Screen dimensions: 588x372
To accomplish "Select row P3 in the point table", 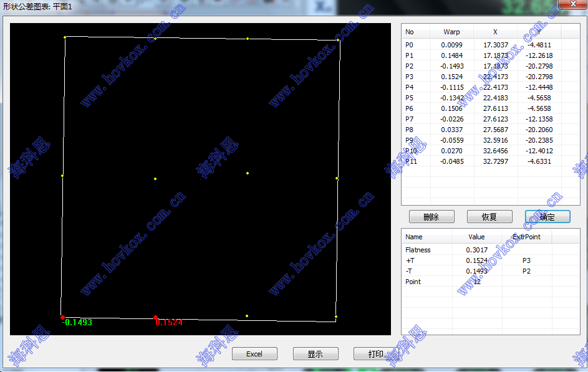I will 491,77.
